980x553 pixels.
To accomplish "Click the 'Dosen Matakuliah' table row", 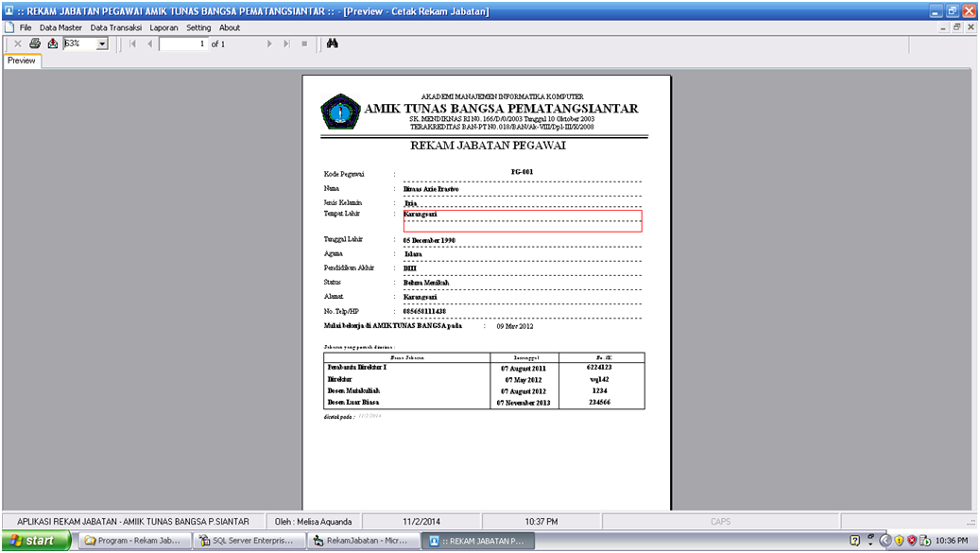I will 484,391.
